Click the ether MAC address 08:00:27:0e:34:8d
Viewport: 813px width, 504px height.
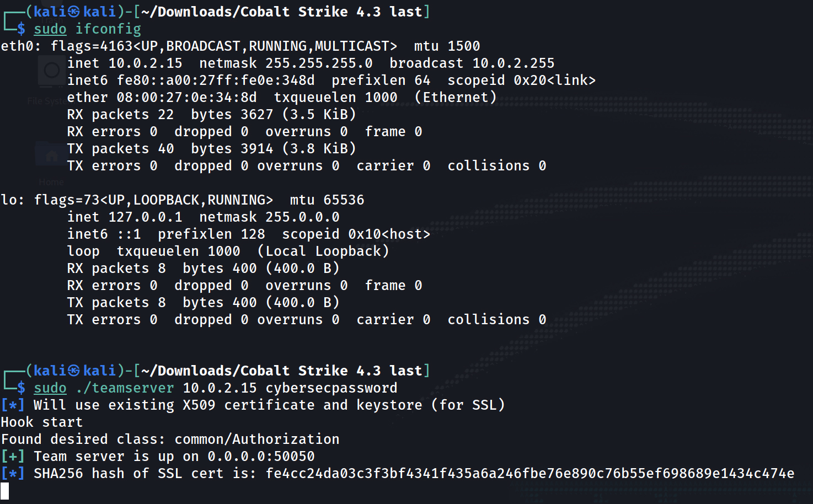click(186, 98)
